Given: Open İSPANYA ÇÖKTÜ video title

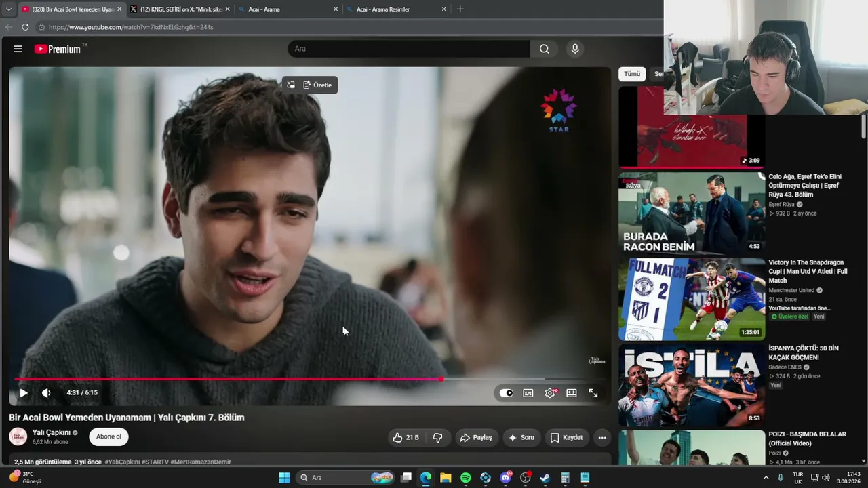Looking at the screenshot, I should pos(803,352).
